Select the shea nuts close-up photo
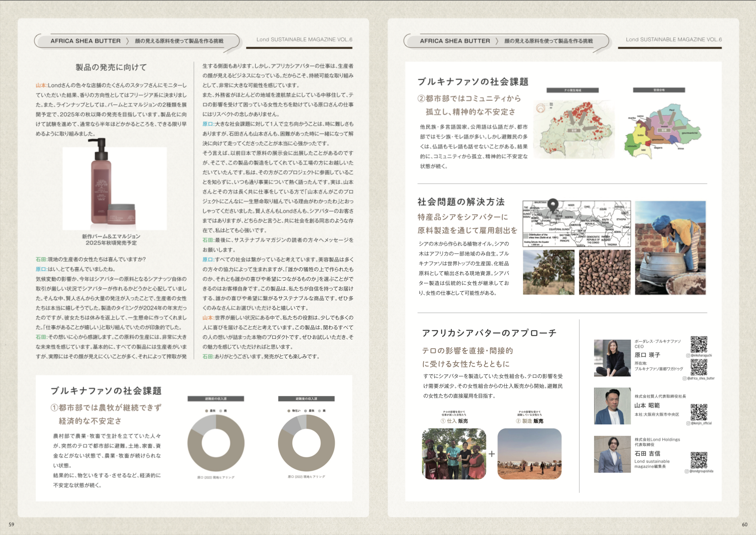The width and height of the screenshot is (756, 535). point(605,272)
